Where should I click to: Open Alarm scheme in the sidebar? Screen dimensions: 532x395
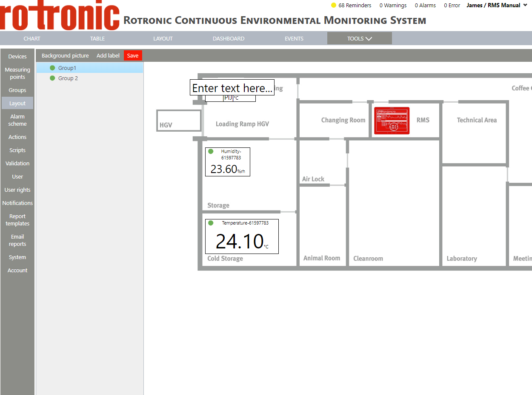click(x=17, y=120)
